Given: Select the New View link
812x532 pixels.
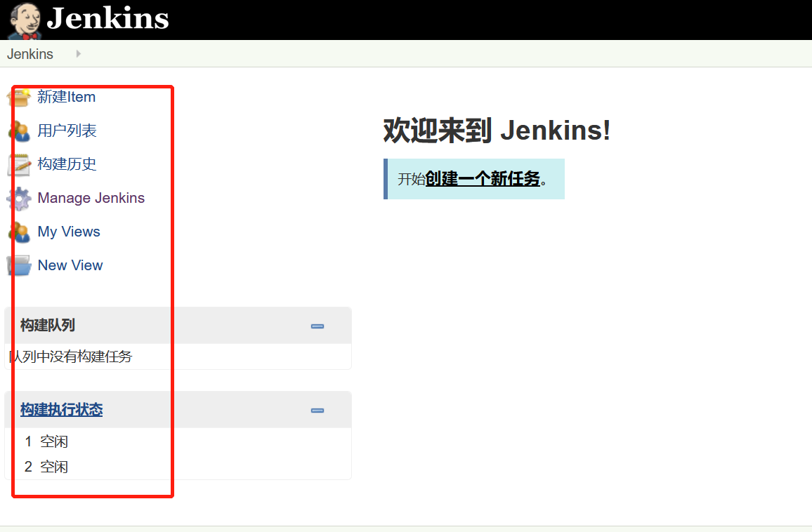Looking at the screenshot, I should 70,265.
